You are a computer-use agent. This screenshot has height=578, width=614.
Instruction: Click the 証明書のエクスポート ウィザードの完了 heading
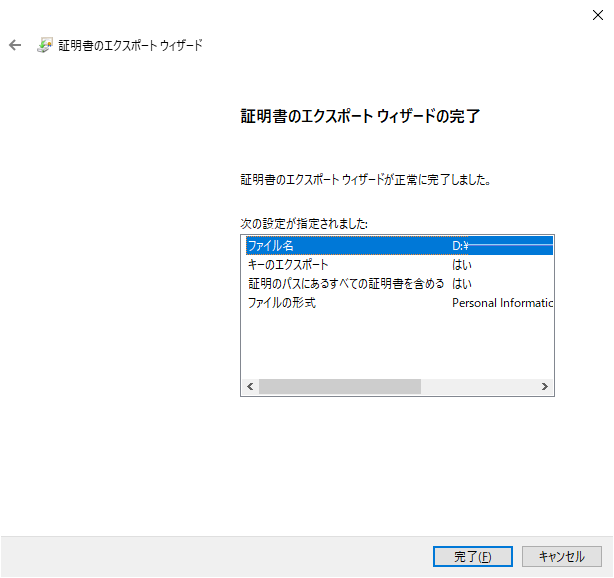pos(360,116)
